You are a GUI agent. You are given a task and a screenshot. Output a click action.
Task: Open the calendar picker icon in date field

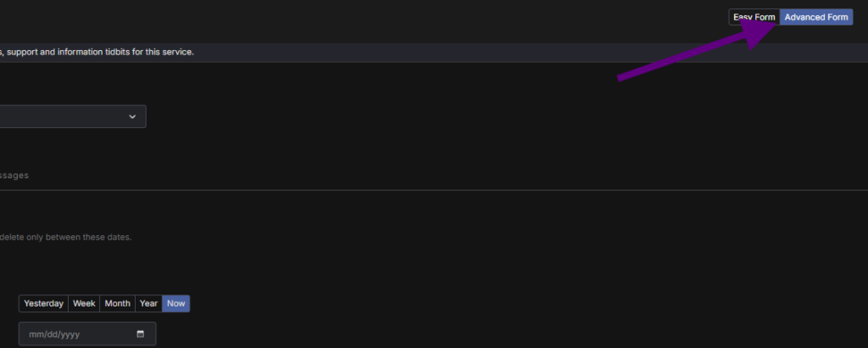(x=140, y=334)
